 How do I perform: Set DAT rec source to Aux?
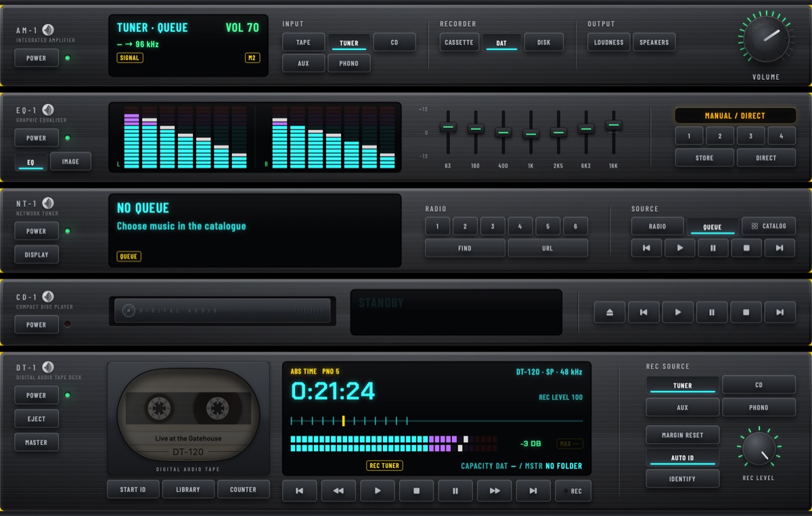coord(682,407)
